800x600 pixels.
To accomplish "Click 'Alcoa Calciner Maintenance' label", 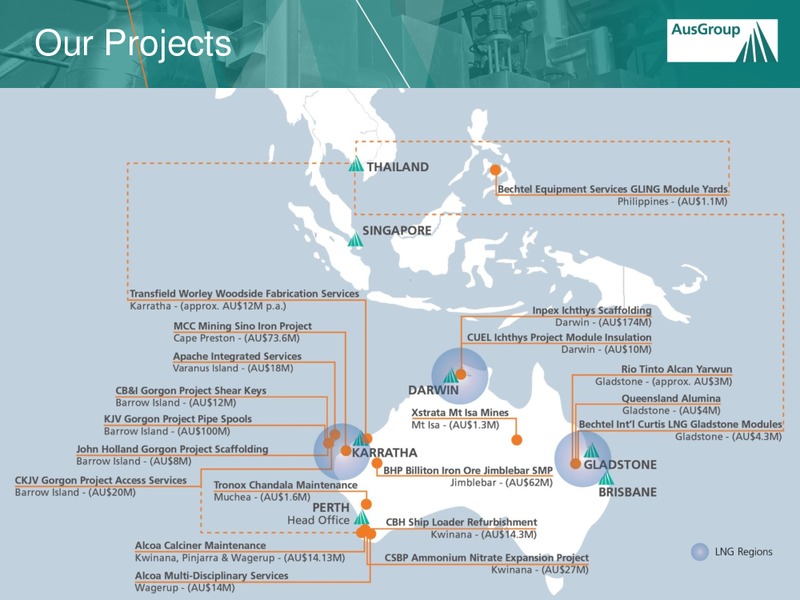I will tap(200, 545).
